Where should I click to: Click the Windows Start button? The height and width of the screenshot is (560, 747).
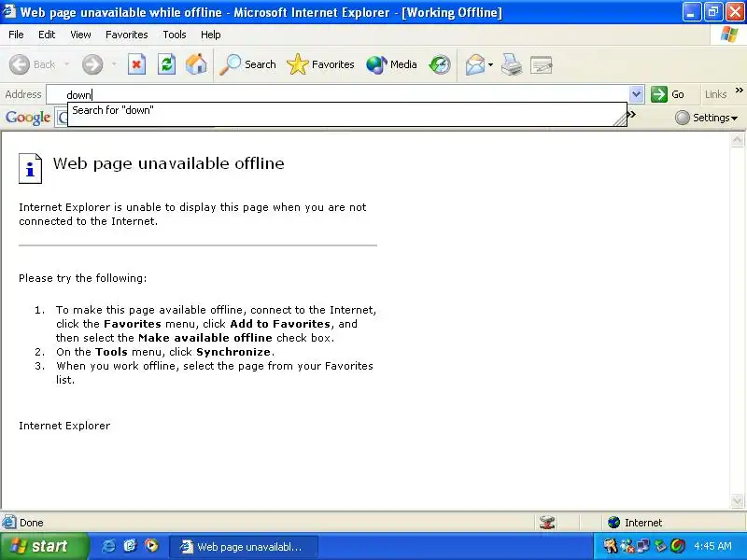44,546
